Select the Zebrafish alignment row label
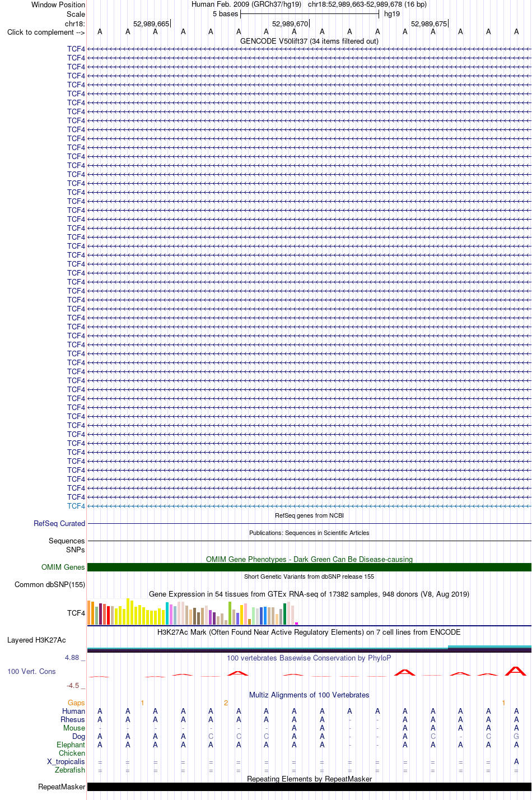532x800 pixels. coord(70,770)
